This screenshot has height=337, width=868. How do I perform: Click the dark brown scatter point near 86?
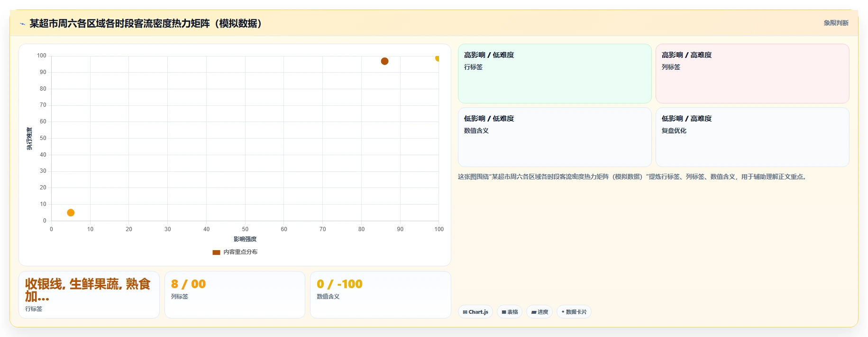384,61
